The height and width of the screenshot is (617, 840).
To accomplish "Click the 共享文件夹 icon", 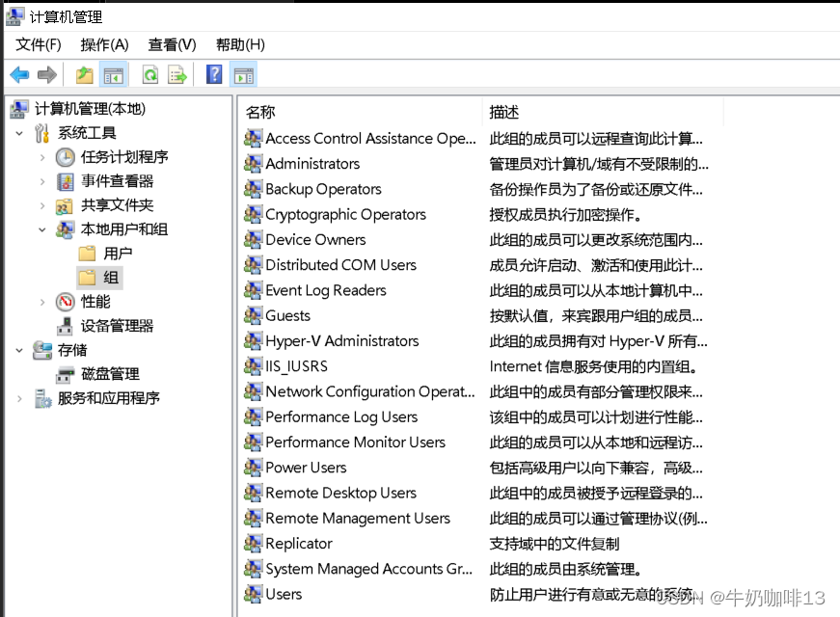I will 65,205.
